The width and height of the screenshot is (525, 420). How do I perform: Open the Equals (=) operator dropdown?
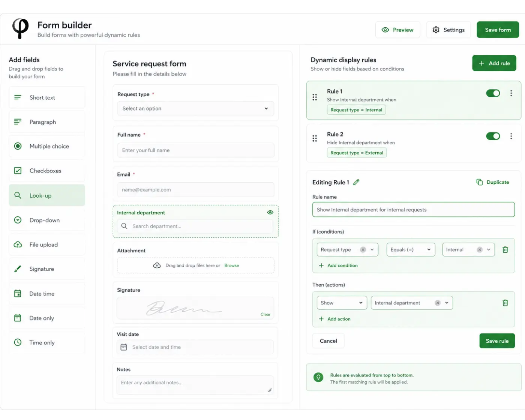click(x=411, y=250)
